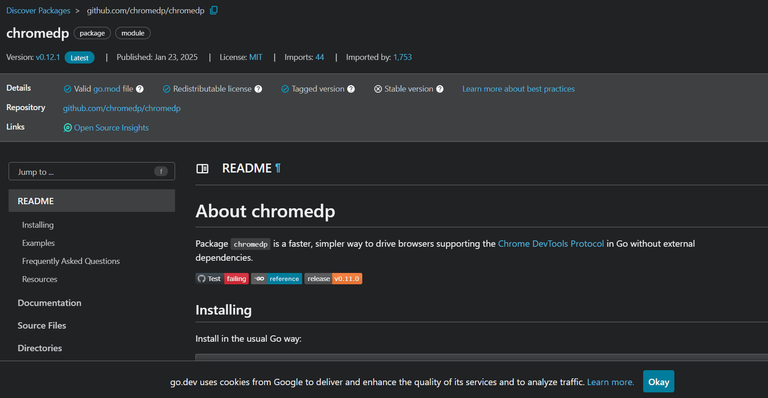Screen dimensions: 768x398
Task: Click the Jump to input field
Action: tap(92, 171)
